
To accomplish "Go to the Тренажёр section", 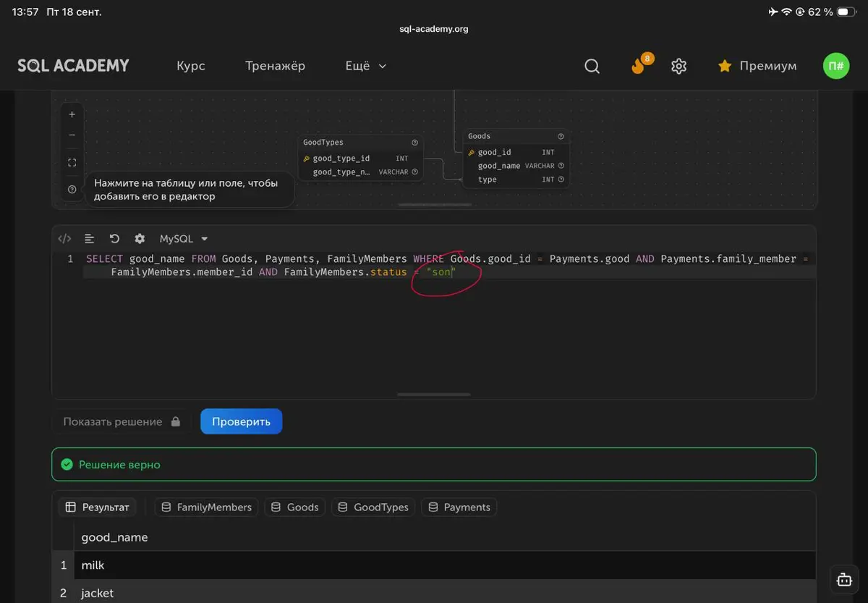I will point(275,66).
